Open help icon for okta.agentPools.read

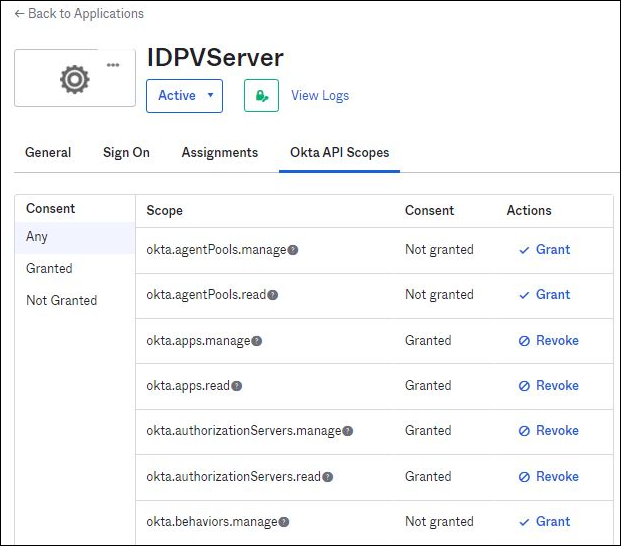[x=272, y=295]
